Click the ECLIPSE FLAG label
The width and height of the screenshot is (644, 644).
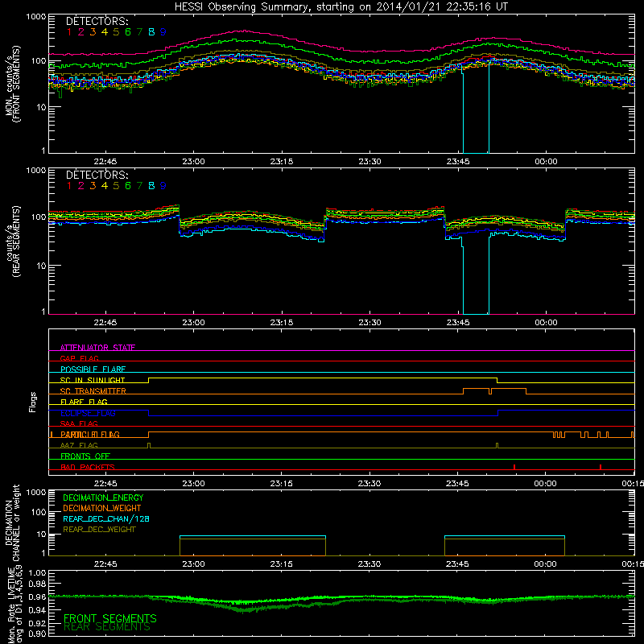(x=88, y=413)
